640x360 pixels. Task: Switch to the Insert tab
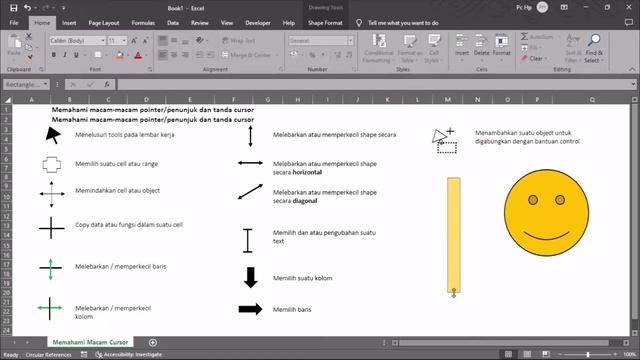[x=69, y=23]
